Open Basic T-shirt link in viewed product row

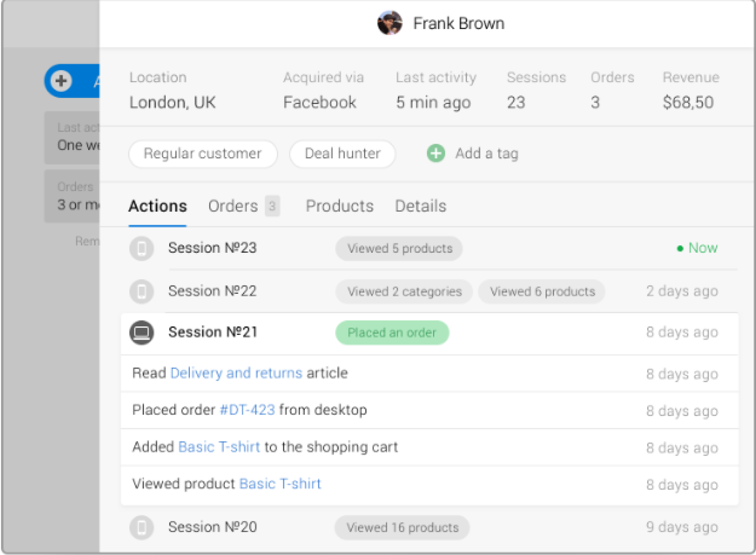pos(280,484)
